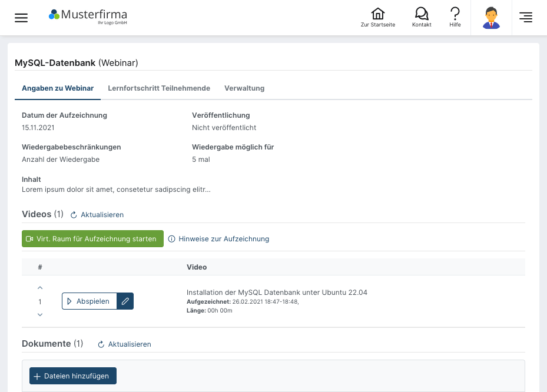Click the Musterfirma logo

88,16
